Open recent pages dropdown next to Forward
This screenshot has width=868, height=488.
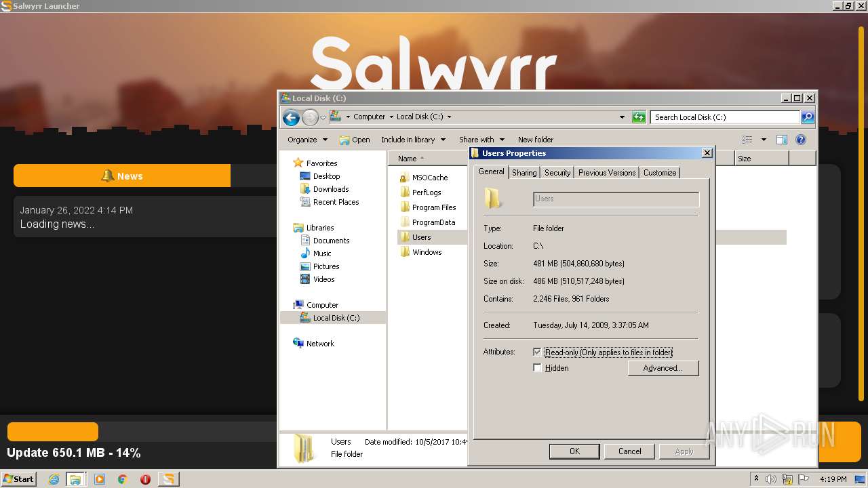(x=323, y=118)
